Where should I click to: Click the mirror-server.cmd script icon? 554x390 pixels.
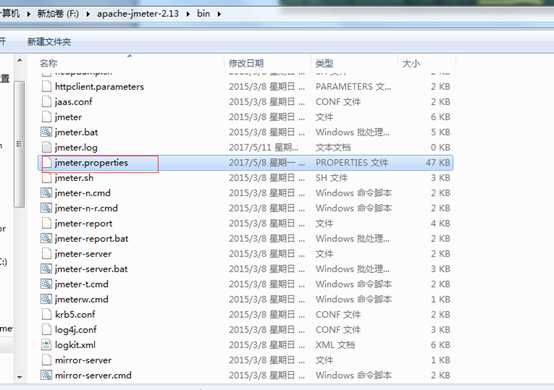(46, 375)
